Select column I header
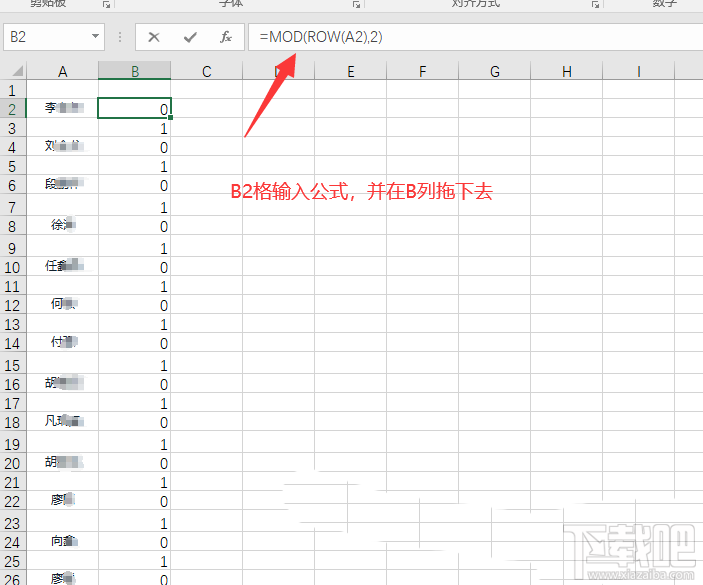703x585 pixels. 638,71
